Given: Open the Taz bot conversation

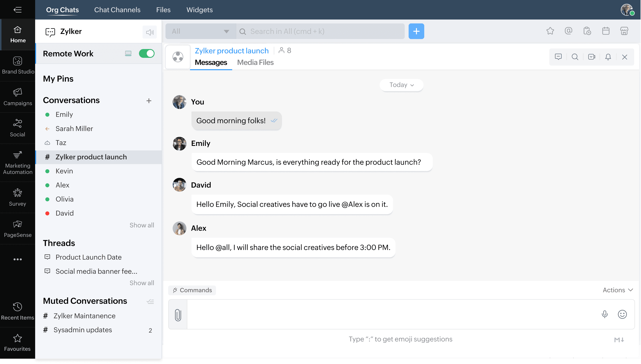Looking at the screenshot, I should pos(99,143).
